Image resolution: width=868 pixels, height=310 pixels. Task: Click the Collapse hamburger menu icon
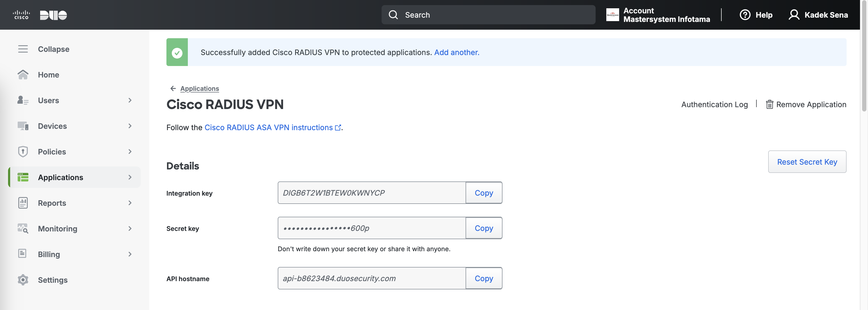(23, 49)
